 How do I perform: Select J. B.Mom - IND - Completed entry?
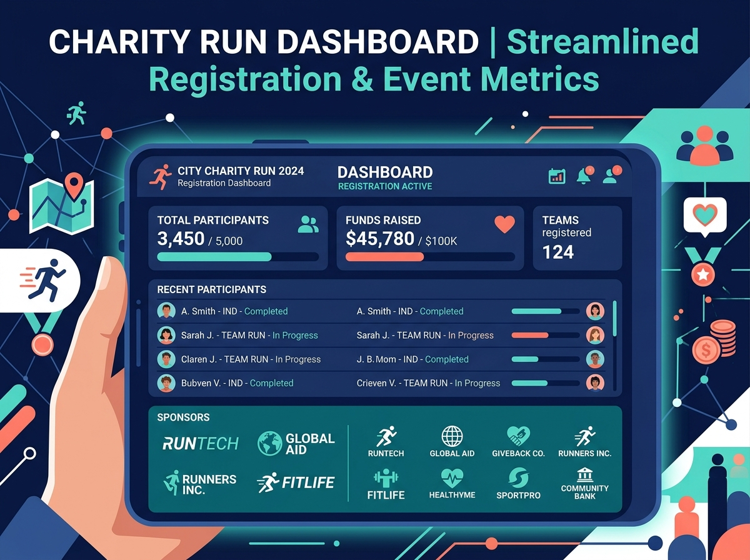click(x=412, y=359)
